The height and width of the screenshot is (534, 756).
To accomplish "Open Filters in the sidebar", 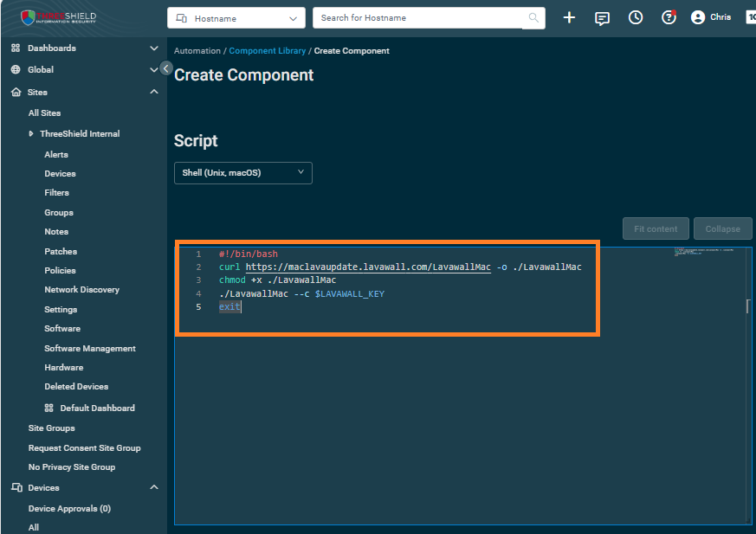I will tap(57, 193).
